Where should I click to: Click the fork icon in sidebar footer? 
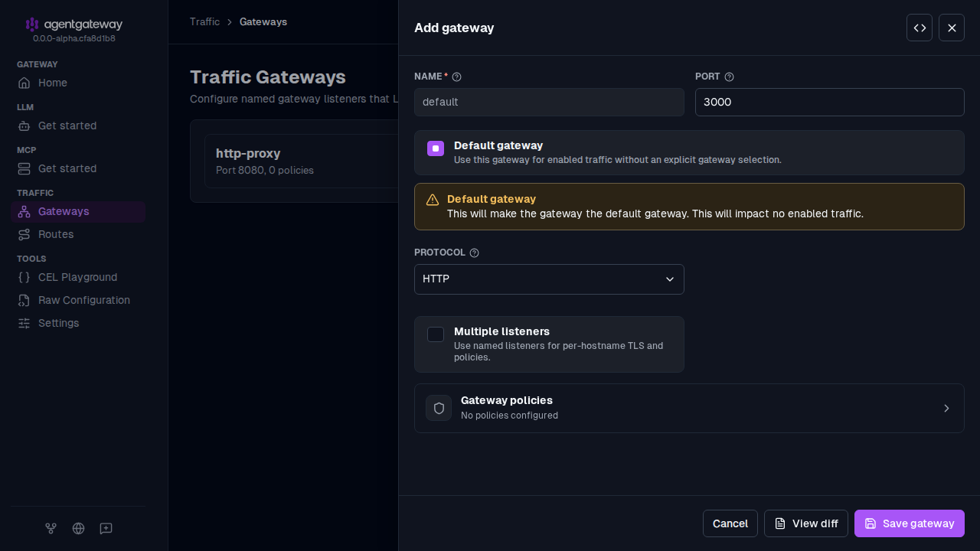pyautogui.click(x=51, y=528)
